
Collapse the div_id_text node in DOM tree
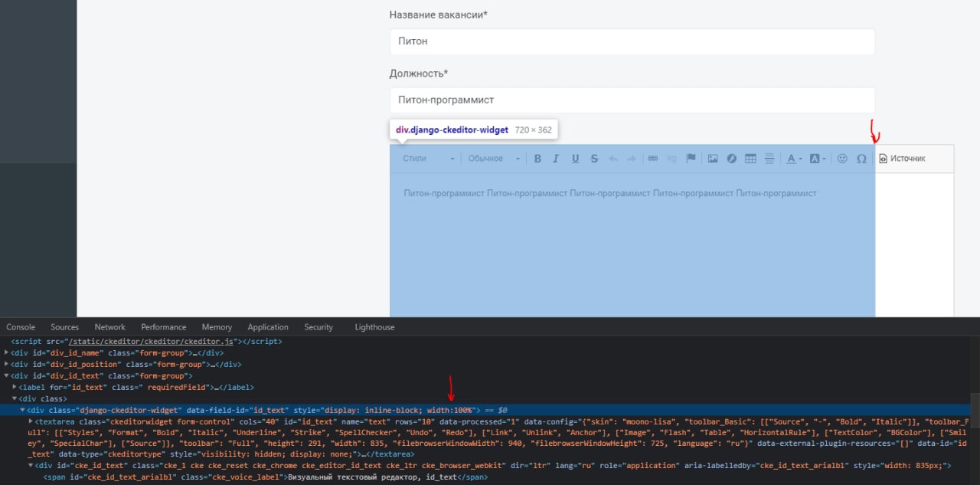(x=7, y=376)
